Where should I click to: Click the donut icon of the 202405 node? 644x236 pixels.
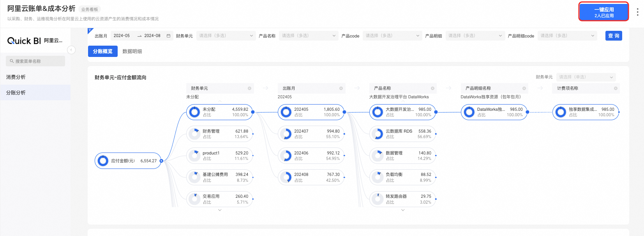coord(286,112)
